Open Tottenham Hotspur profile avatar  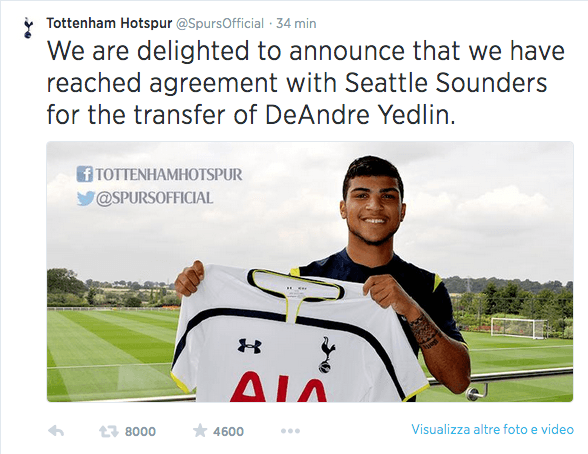(28, 27)
